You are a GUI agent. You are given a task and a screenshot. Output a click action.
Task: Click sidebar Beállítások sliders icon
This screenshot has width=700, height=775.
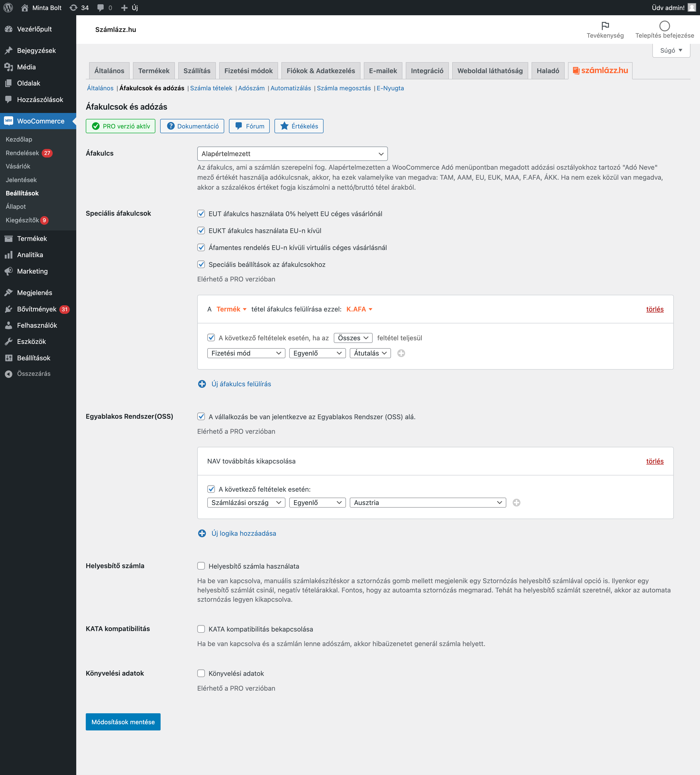pyautogui.click(x=8, y=358)
